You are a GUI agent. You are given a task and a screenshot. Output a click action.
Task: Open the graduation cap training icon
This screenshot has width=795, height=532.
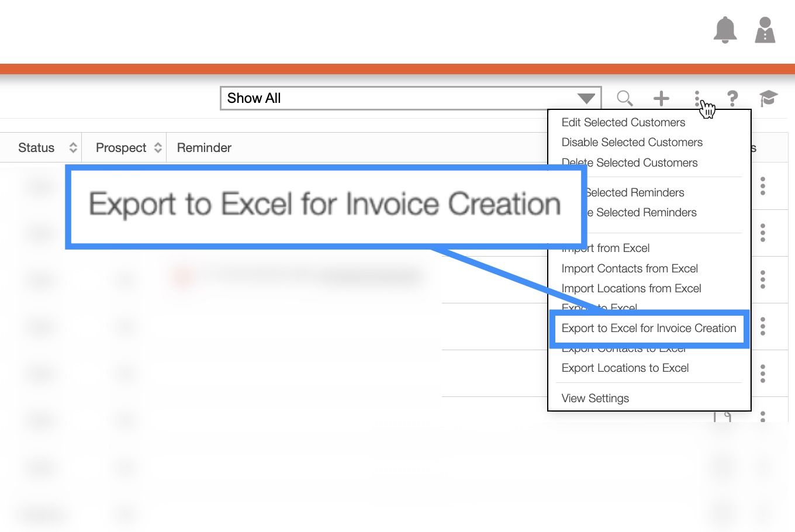pyautogui.click(x=768, y=98)
